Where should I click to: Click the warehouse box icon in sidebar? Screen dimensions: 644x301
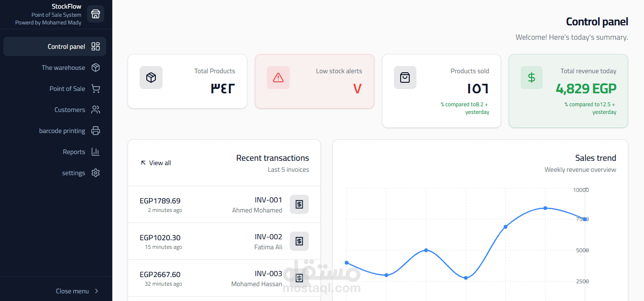point(95,67)
